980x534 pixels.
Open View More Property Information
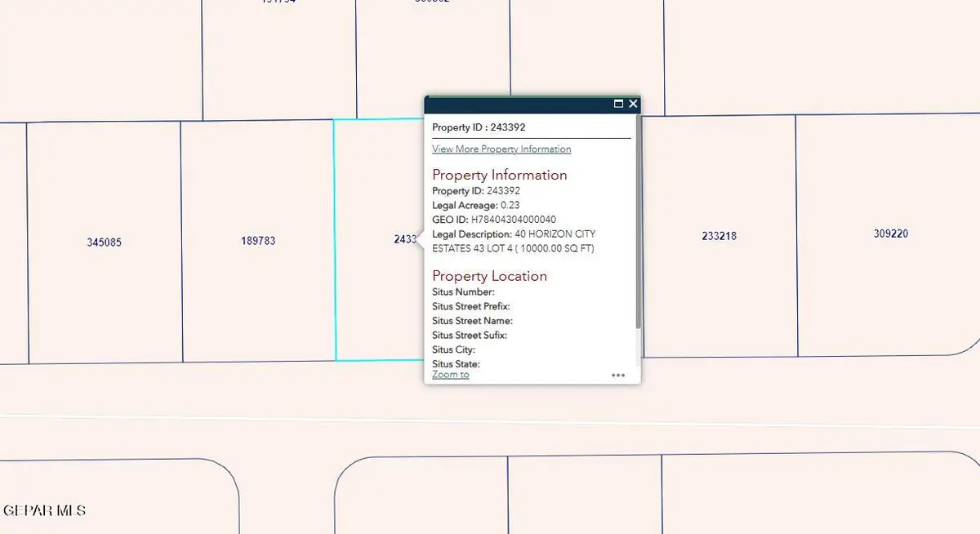[x=501, y=149]
